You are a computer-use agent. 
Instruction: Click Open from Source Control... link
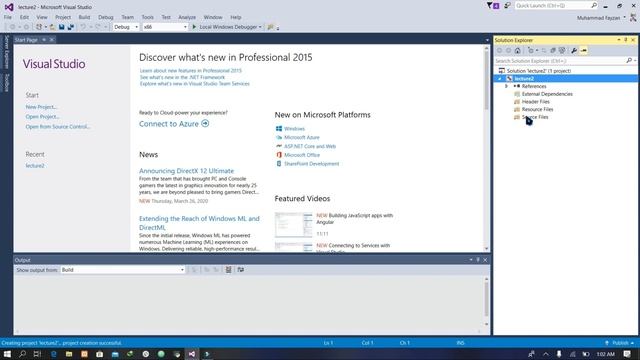pos(58,127)
